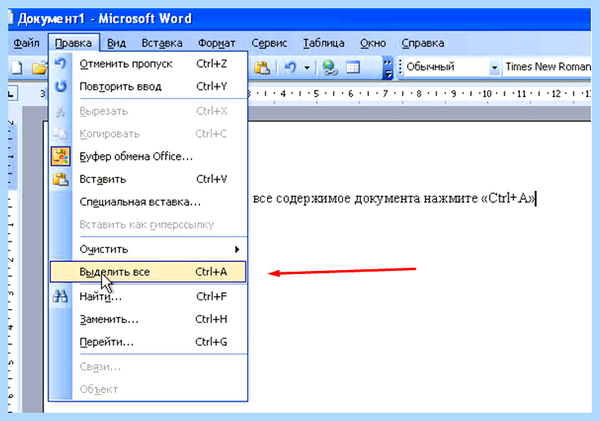This screenshot has width=600, height=421.
Task: Open the Undo history dropdown arrow
Action: (x=307, y=68)
